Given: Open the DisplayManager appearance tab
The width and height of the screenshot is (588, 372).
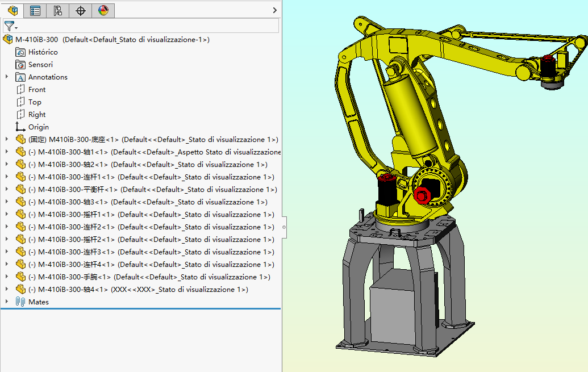Looking at the screenshot, I should 103,10.
